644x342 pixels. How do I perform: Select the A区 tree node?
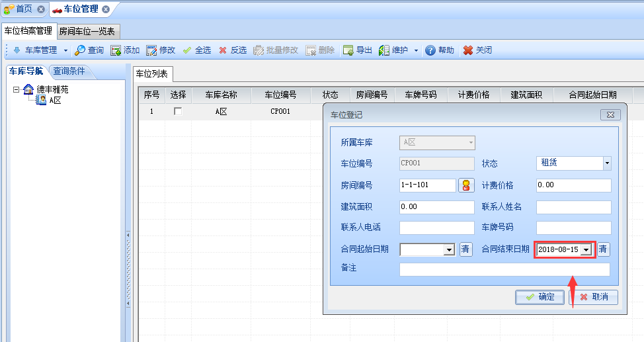(x=55, y=100)
